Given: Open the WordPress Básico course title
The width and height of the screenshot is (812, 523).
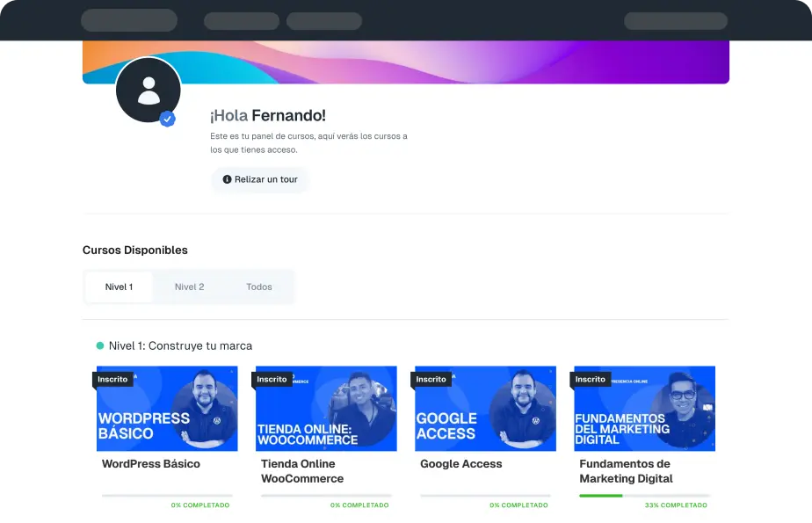Looking at the screenshot, I should (150, 464).
